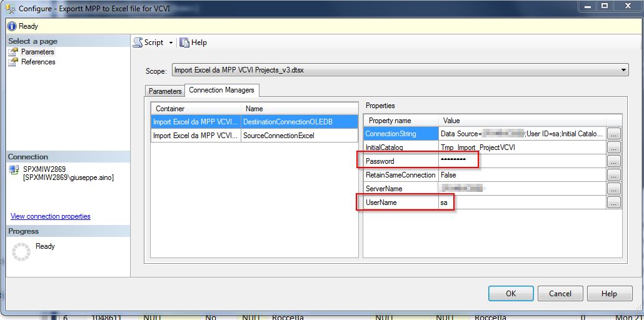
Task: Maximize the Configure dialog window
Action: pos(605,6)
